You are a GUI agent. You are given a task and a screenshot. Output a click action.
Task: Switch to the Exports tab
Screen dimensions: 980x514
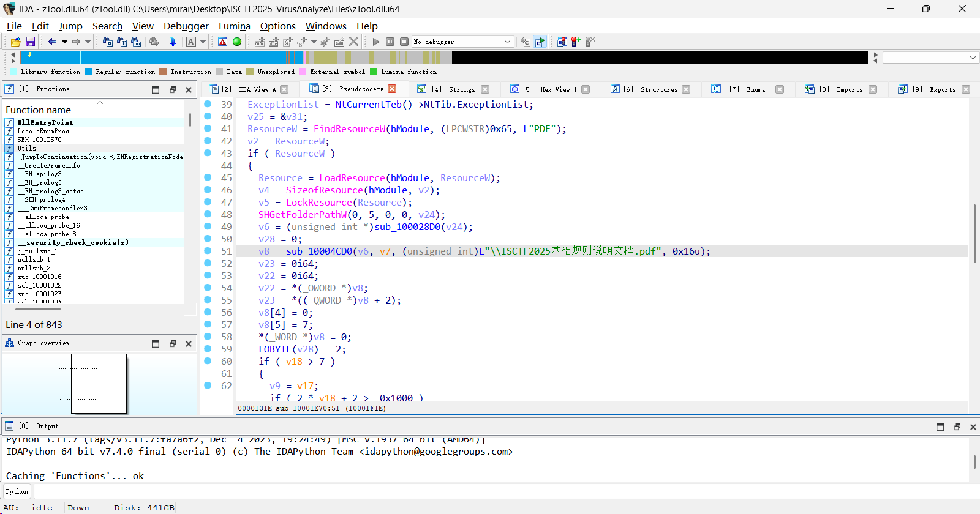point(934,89)
